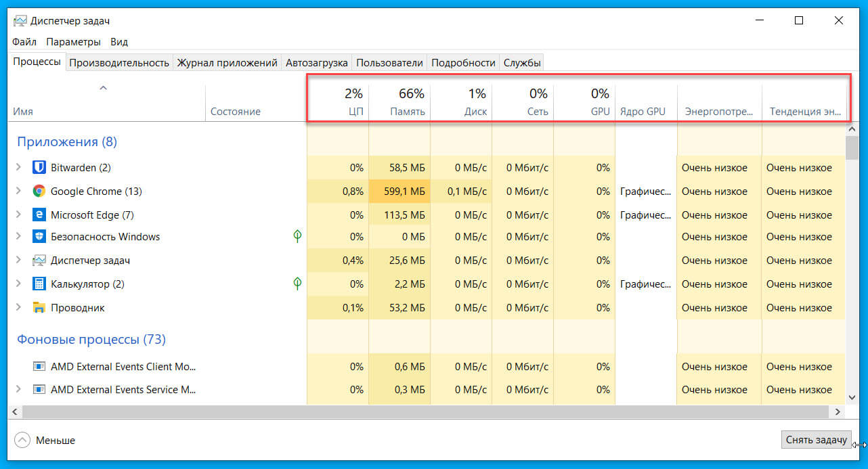Image resolution: width=868 pixels, height=469 pixels.
Task: Click the Google Chrome process icon
Action: [x=39, y=191]
